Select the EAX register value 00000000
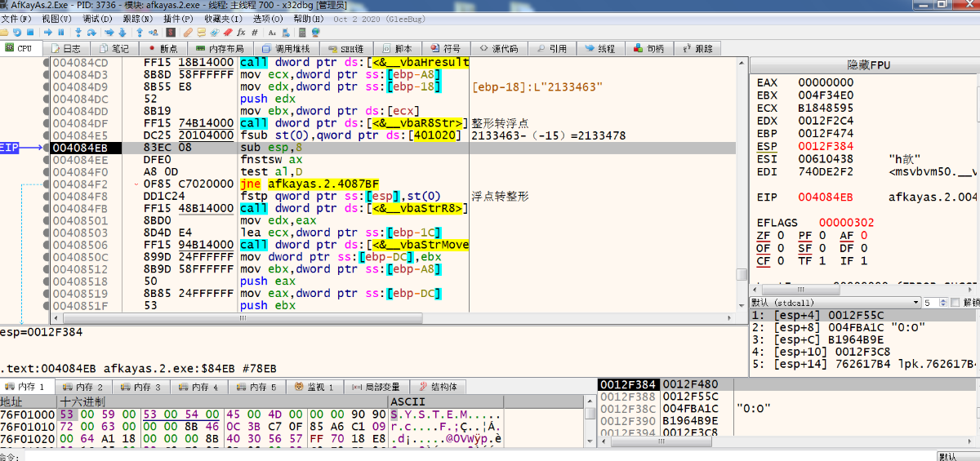 pos(826,82)
